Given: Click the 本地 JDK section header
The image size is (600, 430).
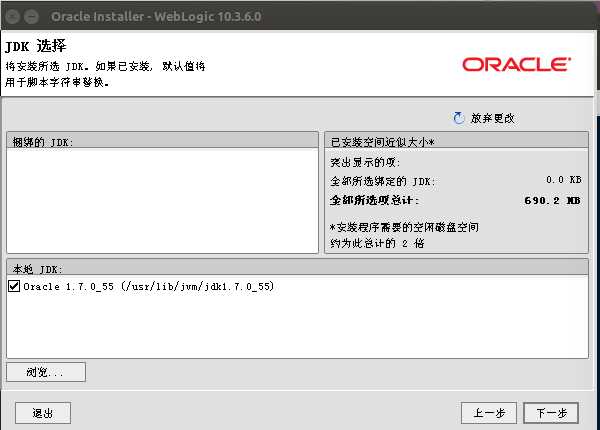Looking at the screenshot, I should coord(297,268).
